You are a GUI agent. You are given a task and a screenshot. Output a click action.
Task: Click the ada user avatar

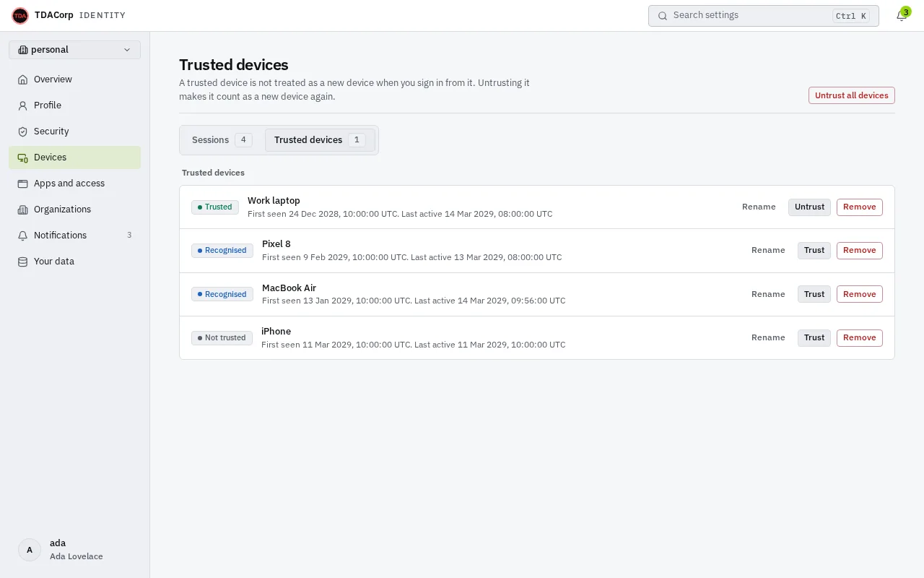(30, 550)
